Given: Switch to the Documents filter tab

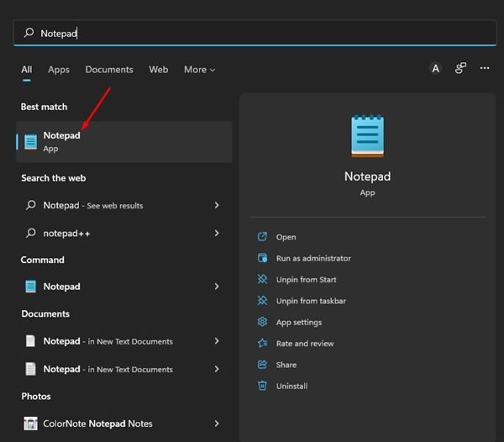Looking at the screenshot, I should 109,70.
